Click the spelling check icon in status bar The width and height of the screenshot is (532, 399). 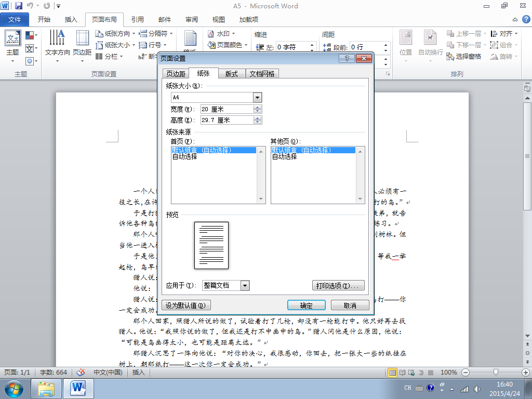click(81, 372)
